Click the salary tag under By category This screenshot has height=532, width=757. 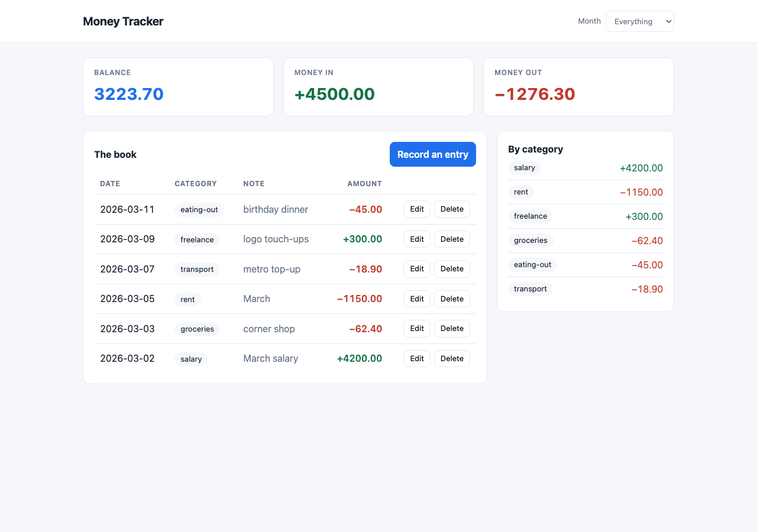point(525,168)
